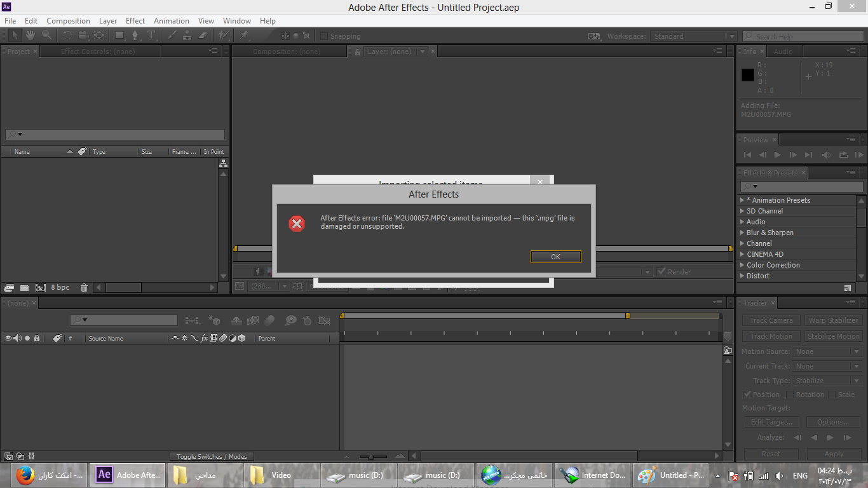Toggle the video eye column header in timeline
This screenshot has width=868, height=488.
pyautogui.click(x=8, y=338)
